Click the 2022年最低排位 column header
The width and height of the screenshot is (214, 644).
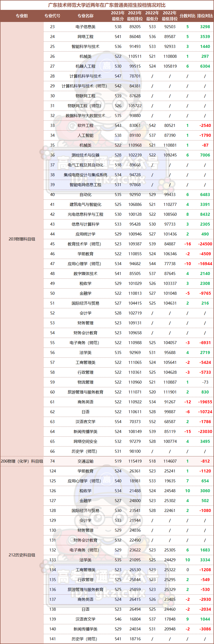[x=170, y=16]
